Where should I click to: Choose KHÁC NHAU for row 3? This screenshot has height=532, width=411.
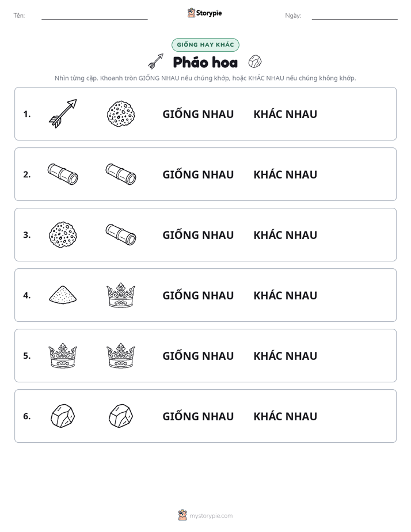point(285,235)
